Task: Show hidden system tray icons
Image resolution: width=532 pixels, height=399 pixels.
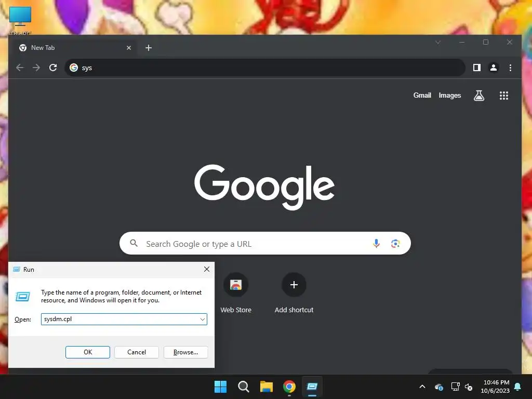Action: [422, 387]
